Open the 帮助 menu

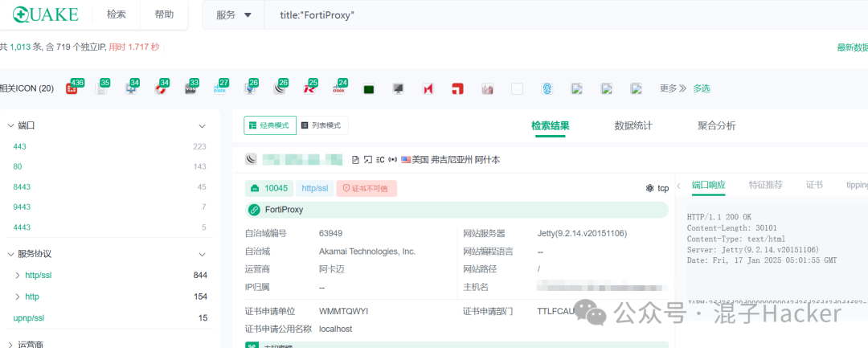[x=165, y=15]
